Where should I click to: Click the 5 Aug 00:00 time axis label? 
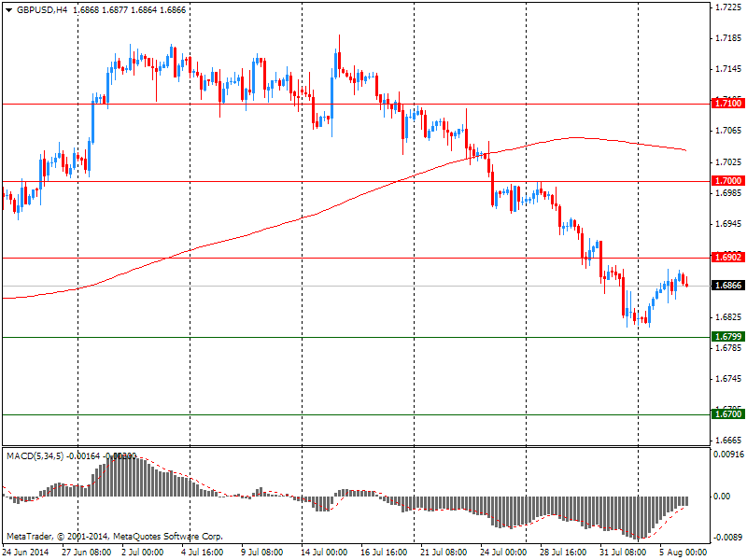(x=684, y=553)
